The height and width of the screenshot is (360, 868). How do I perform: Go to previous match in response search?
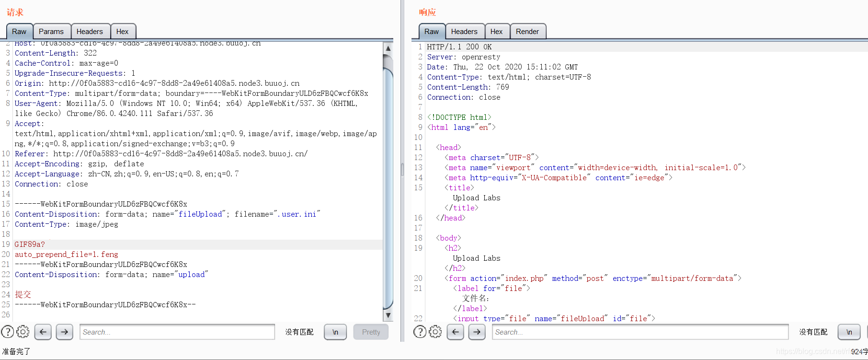(455, 332)
